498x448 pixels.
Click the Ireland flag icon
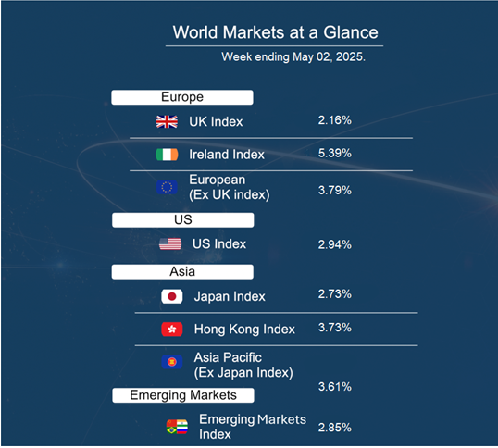167,155
